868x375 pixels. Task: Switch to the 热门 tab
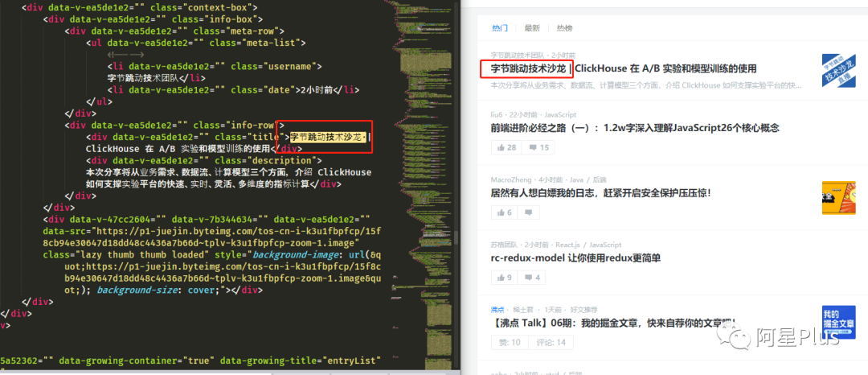[499, 28]
